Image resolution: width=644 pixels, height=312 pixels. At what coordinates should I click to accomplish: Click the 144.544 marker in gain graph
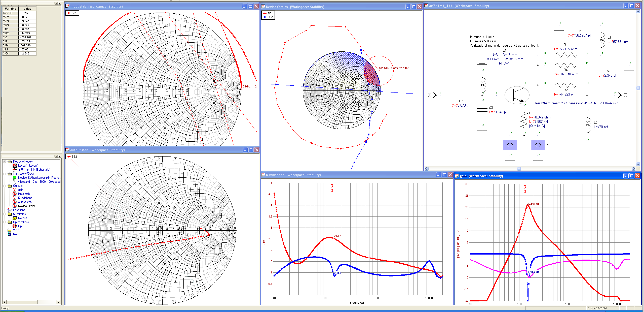[x=525, y=190]
